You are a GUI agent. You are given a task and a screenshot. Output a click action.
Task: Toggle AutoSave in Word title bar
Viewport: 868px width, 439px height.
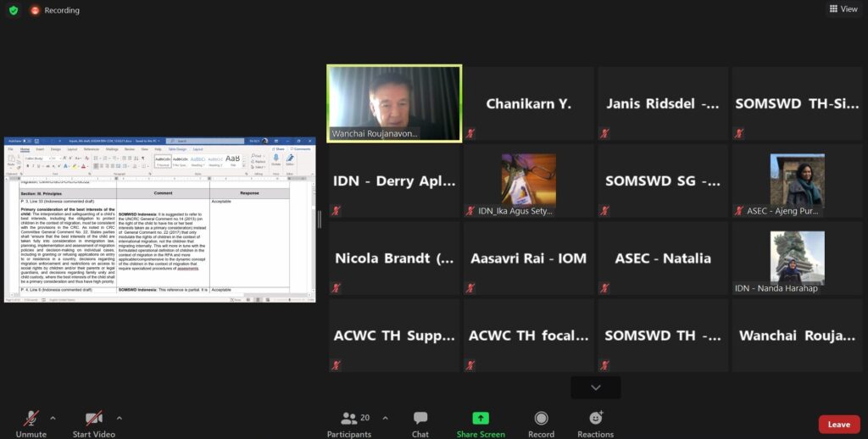pyautogui.click(x=27, y=141)
